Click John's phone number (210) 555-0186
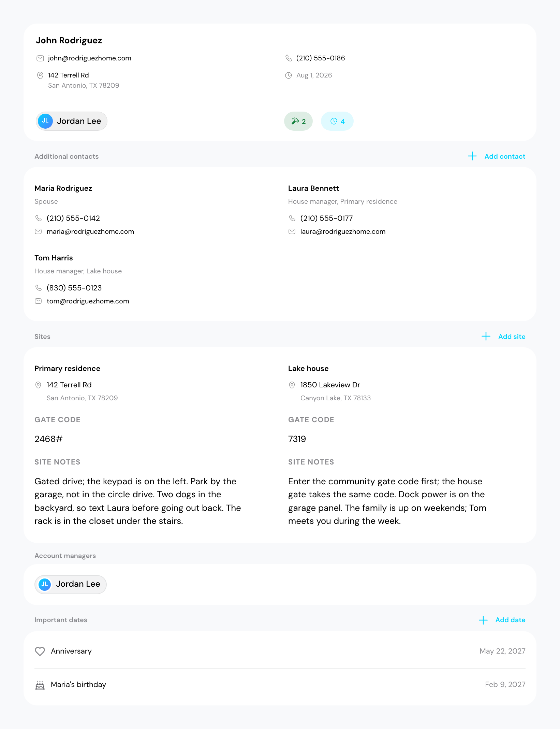The height and width of the screenshot is (729, 560). pos(321,58)
